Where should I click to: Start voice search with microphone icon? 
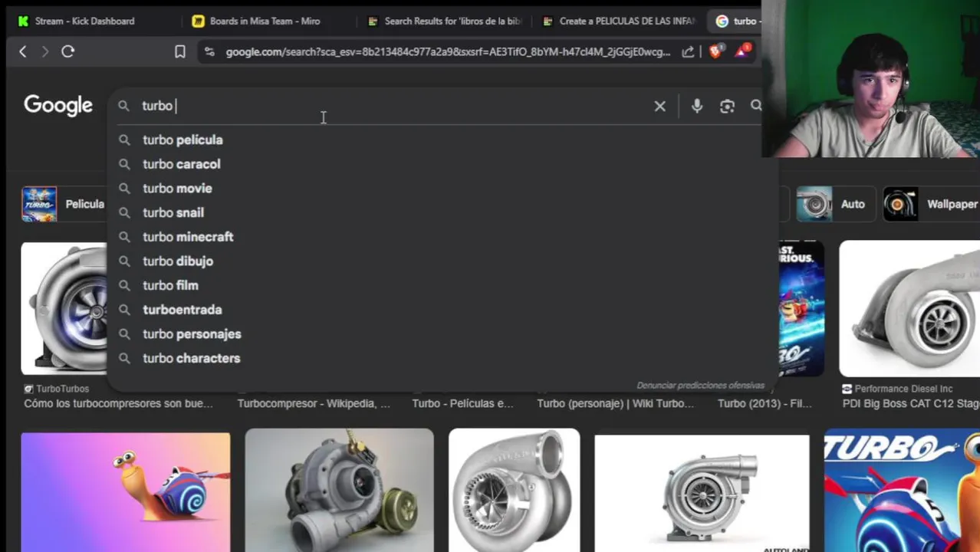696,106
